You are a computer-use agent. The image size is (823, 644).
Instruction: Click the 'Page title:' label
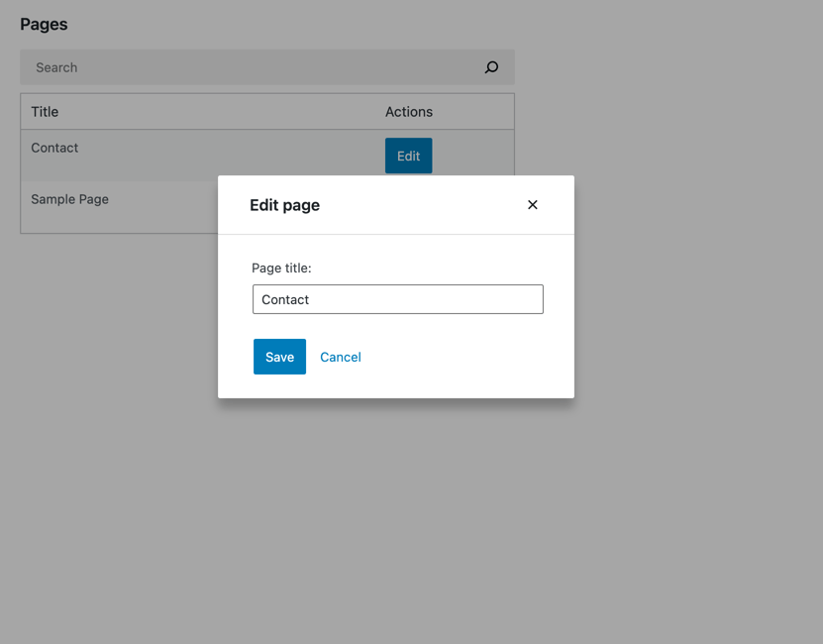tap(281, 268)
